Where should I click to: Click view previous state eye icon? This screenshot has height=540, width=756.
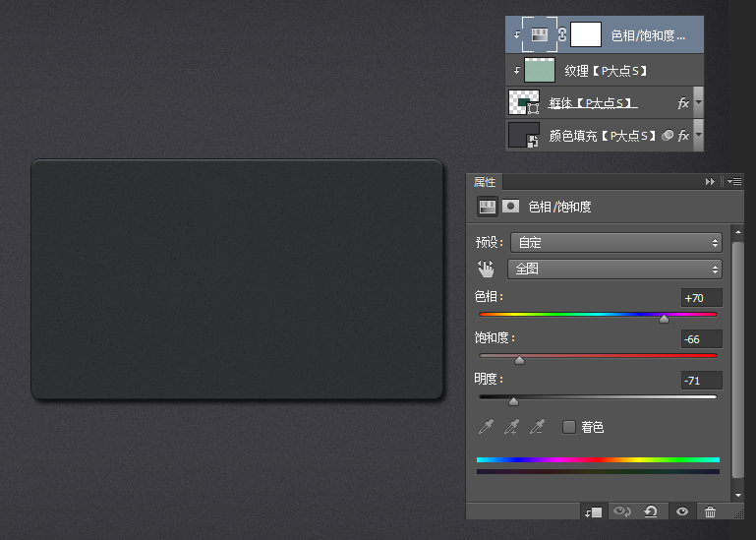click(622, 511)
